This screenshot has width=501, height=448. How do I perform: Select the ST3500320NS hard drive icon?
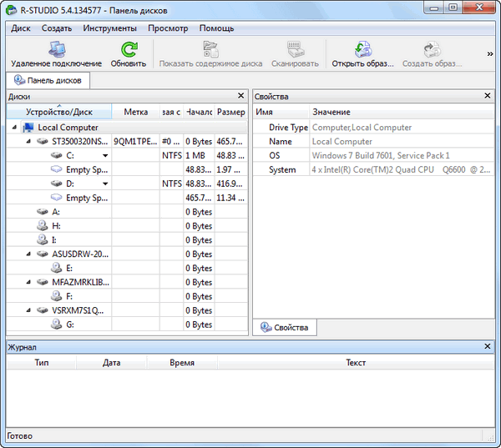42,142
